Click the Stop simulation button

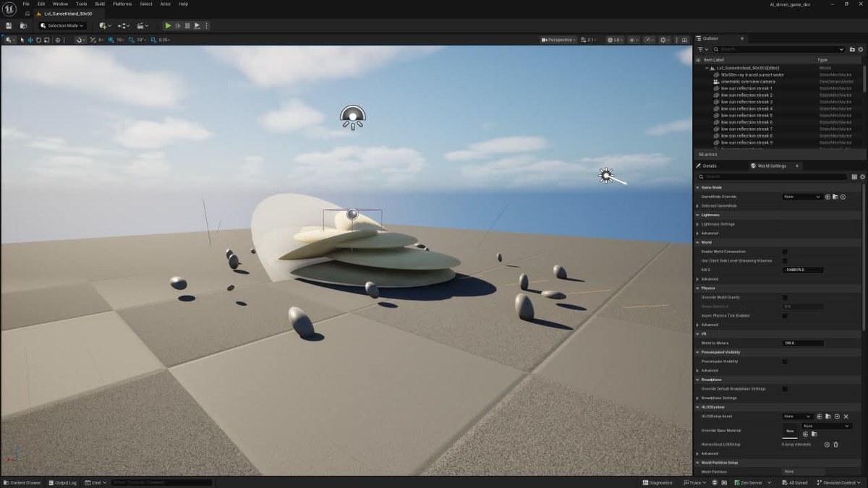[187, 25]
